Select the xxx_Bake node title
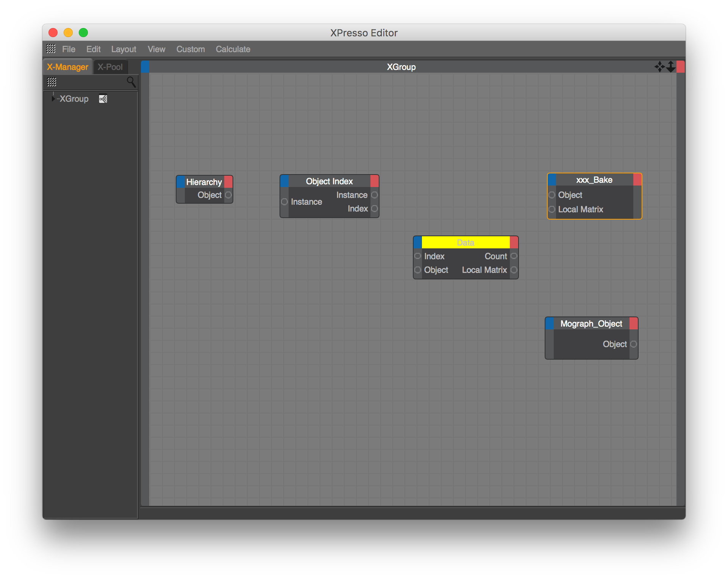This screenshot has width=728, height=580. 594,180
